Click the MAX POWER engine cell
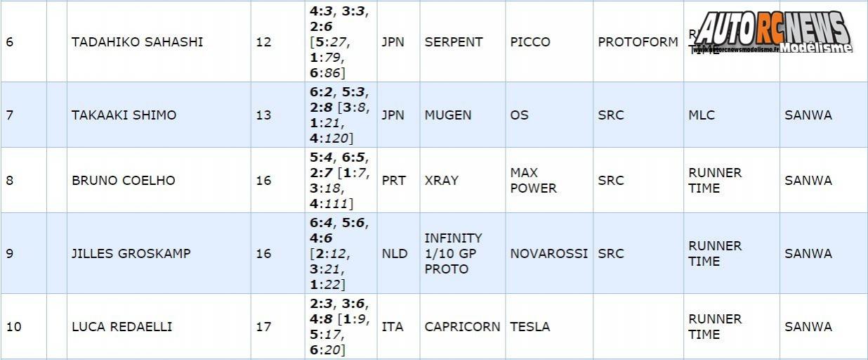 (533, 180)
